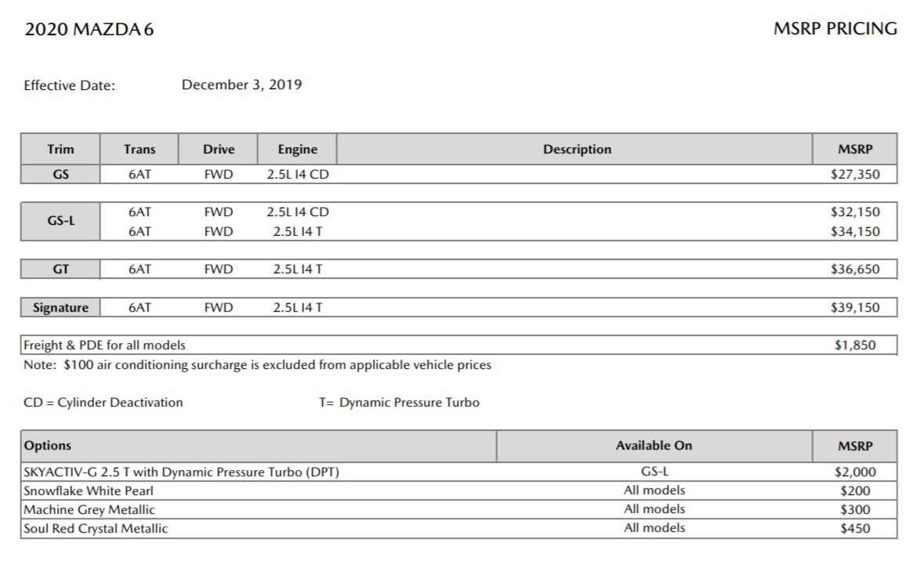Select the price '$32,150'
The image size is (924, 564).
(x=855, y=212)
